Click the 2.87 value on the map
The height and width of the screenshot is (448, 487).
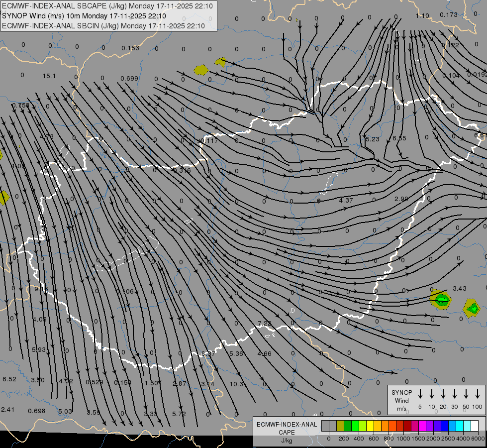(x=180, y=383)
